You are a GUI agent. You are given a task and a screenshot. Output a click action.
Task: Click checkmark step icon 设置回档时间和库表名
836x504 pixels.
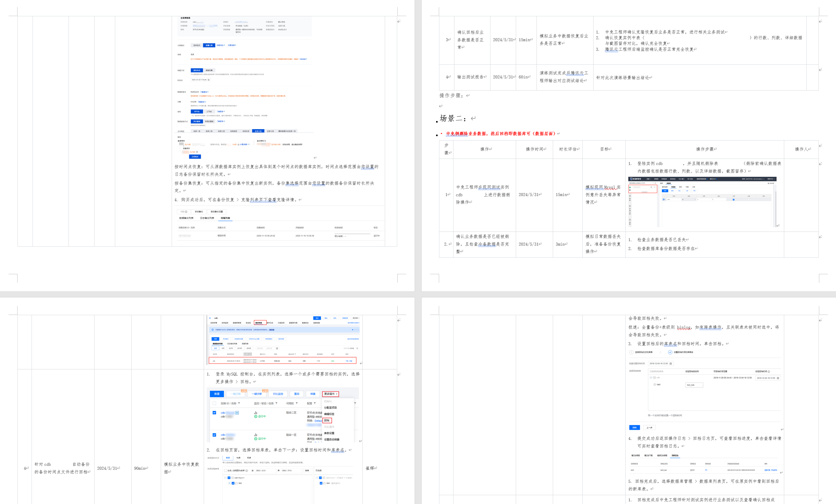670,352
